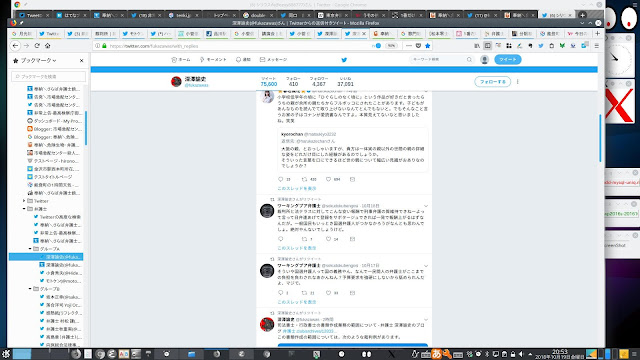Collapse the グループA bookmark folder
640x360 pixels.
[30, 249]
